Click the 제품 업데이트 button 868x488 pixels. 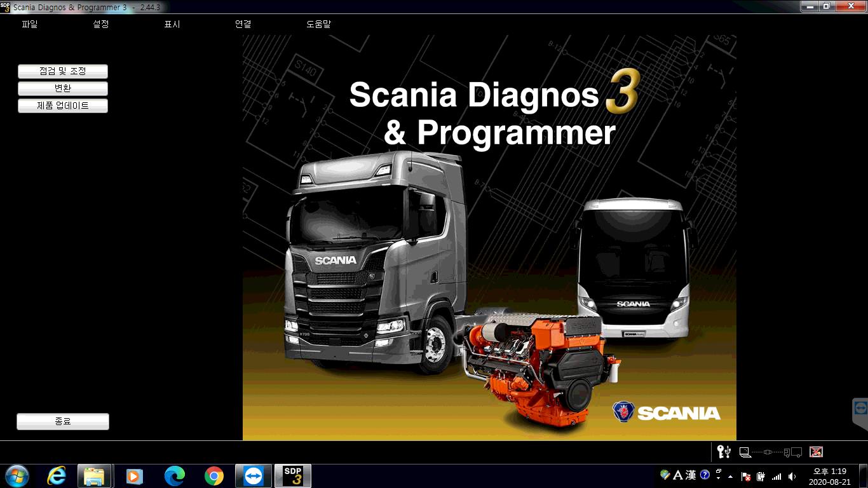pyautogui.click(x=63, y=105)
